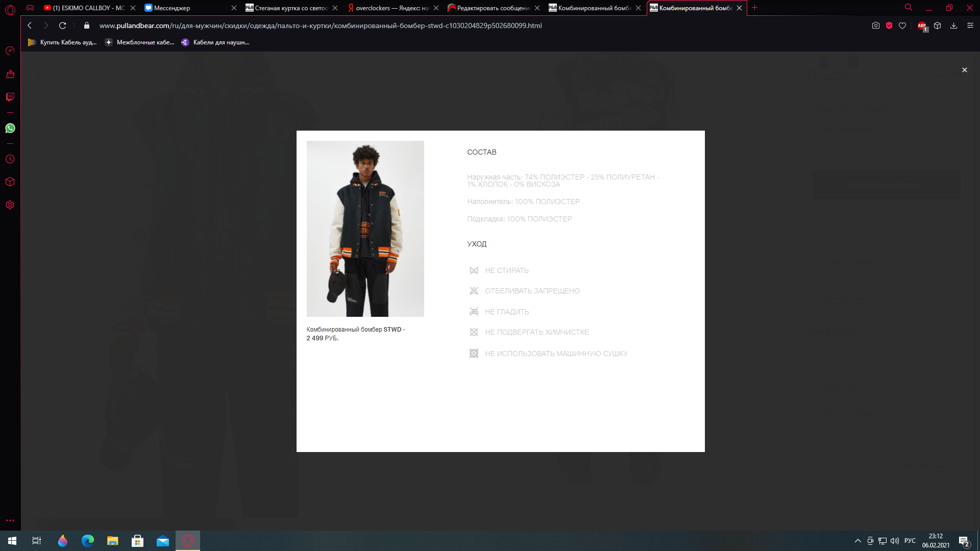
Task: Reload the current page
Action: click(62, 26)
